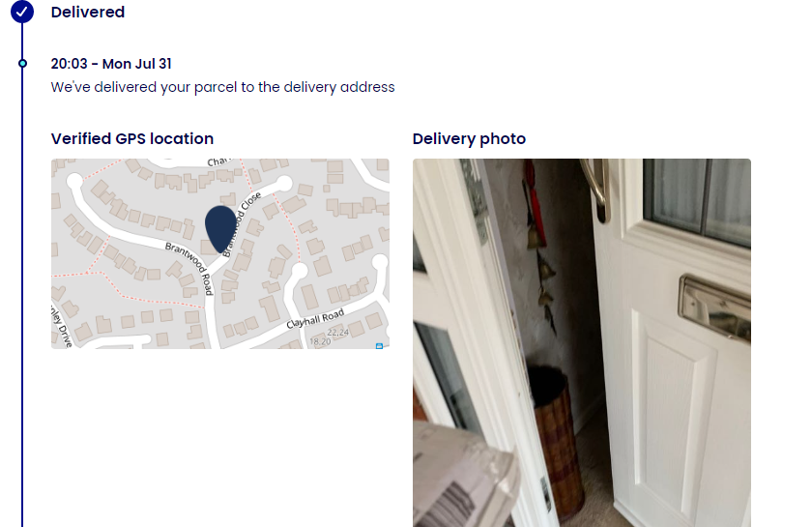The width and height of the screenshot is (812, 527).
Task: Click the Verified GPS location heading
Action: tap(132, 139)
